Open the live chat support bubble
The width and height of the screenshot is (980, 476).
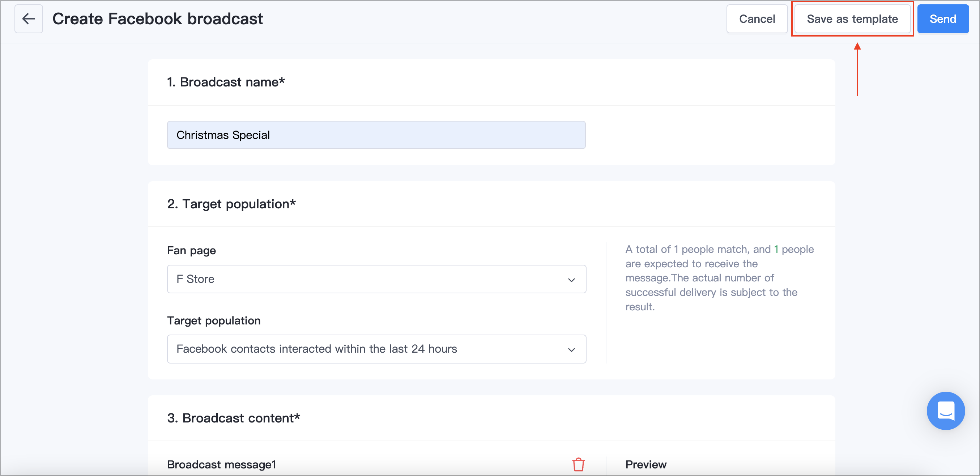946,411
